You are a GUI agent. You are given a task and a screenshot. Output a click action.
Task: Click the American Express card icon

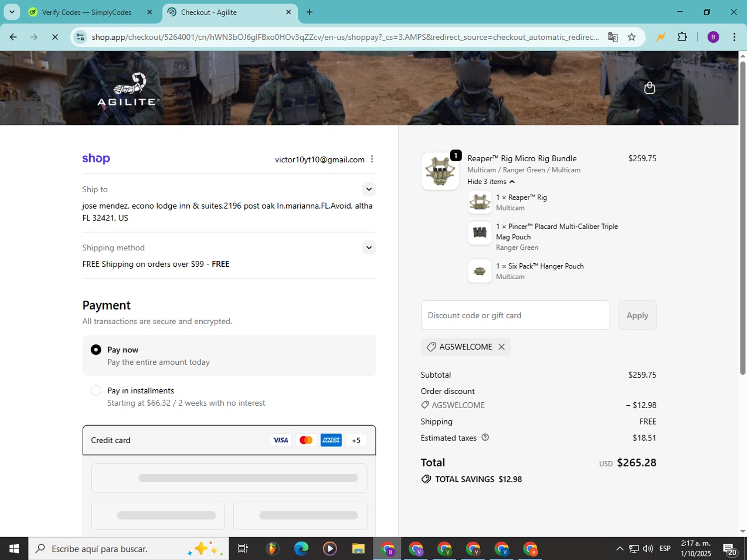(x=331, y=440)
